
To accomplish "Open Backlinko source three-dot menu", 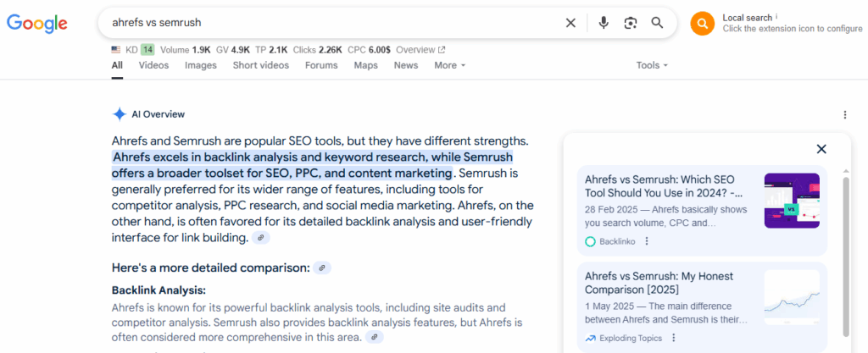I will pos(647,241).
